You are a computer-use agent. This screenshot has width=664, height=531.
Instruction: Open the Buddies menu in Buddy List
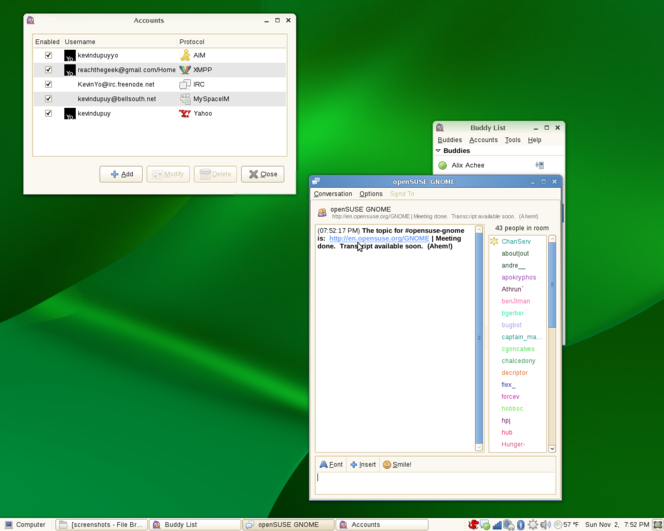450,140
